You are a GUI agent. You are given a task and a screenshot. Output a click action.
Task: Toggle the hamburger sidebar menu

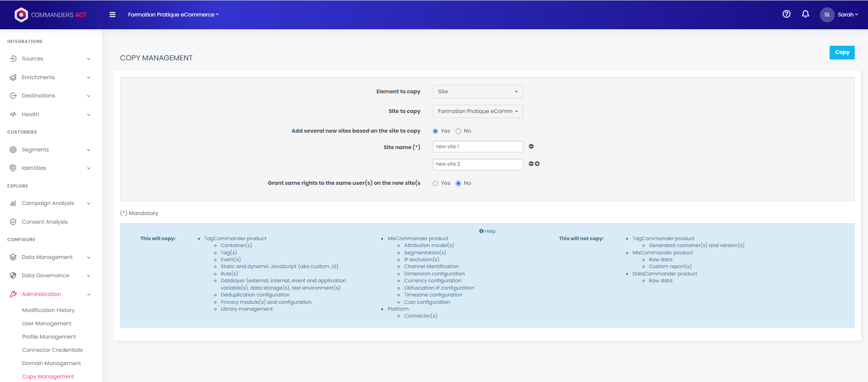[112, 15]
